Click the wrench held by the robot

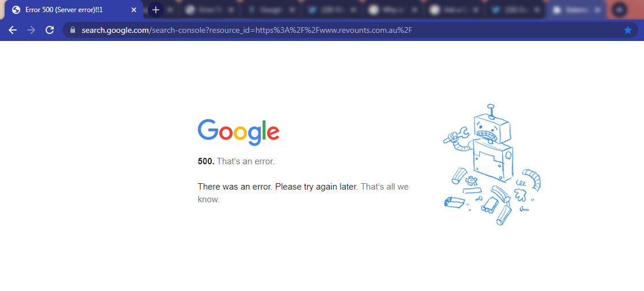click(456, 135)
